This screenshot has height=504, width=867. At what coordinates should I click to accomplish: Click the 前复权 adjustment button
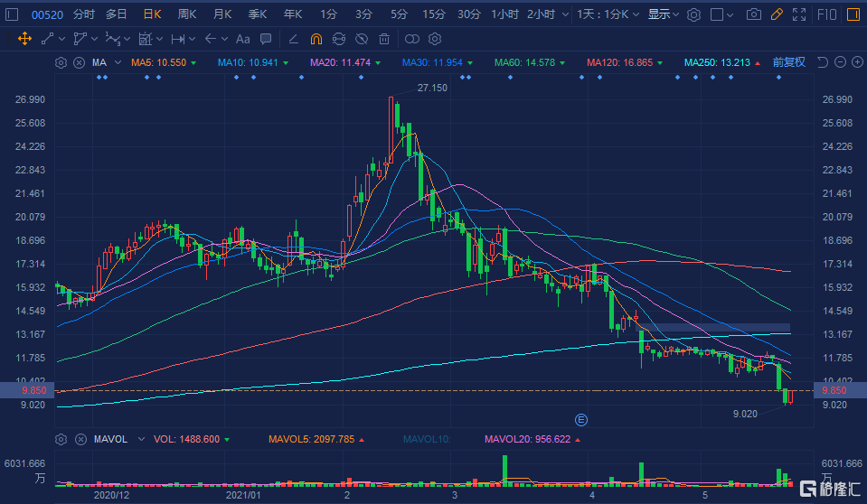tap(788, 62)
